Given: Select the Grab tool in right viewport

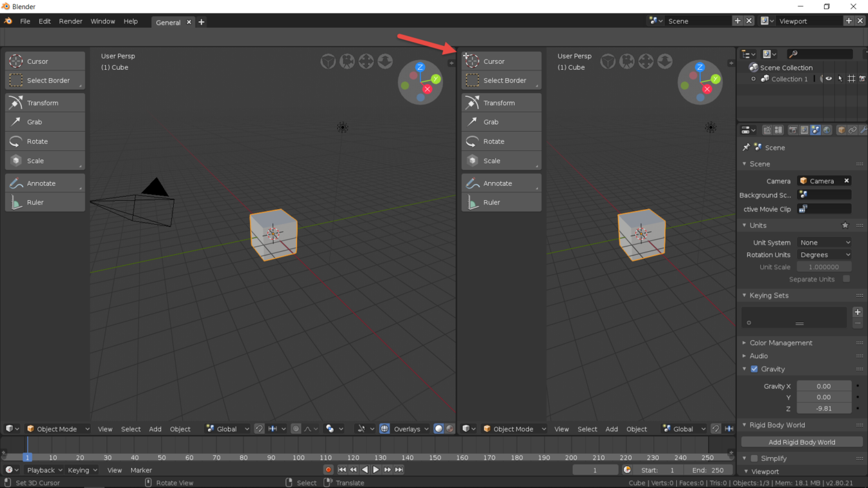Looking at the screenshot, I should point(501,122).
